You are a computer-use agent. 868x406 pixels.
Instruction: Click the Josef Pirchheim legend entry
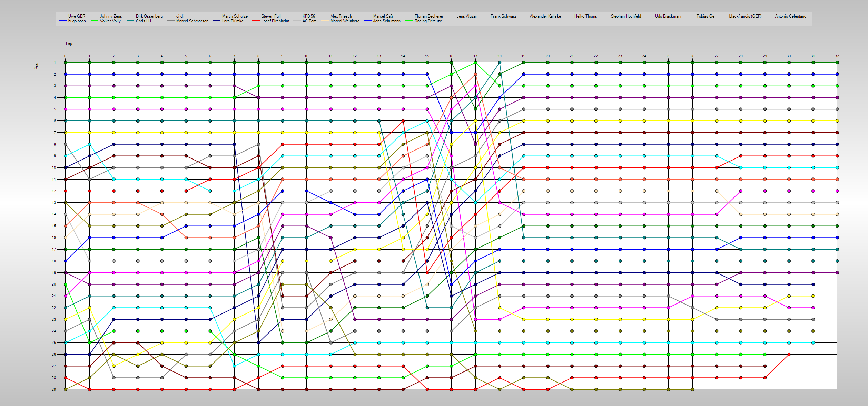coord(270,21)
